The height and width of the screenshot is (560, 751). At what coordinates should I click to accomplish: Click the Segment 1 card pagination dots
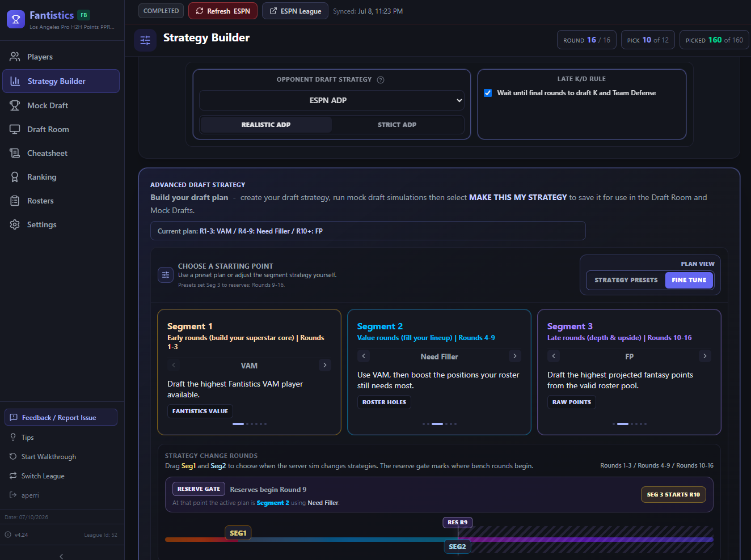click(x=250, y=424)
